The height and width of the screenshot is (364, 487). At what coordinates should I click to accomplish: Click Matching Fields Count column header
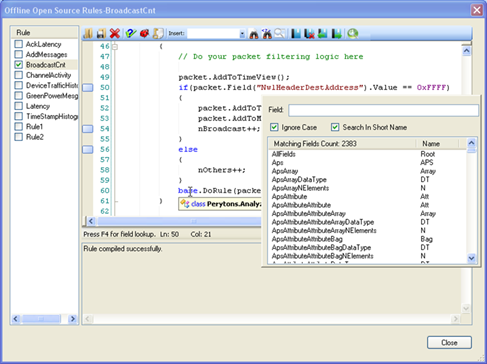(x=342, y=144)
